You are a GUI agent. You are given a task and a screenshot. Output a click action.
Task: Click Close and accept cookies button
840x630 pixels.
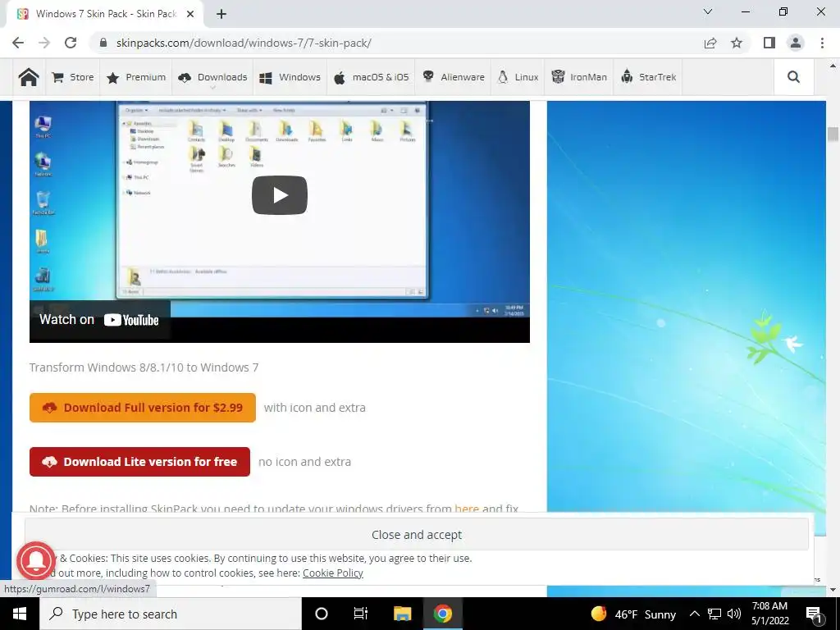(416, 535)
